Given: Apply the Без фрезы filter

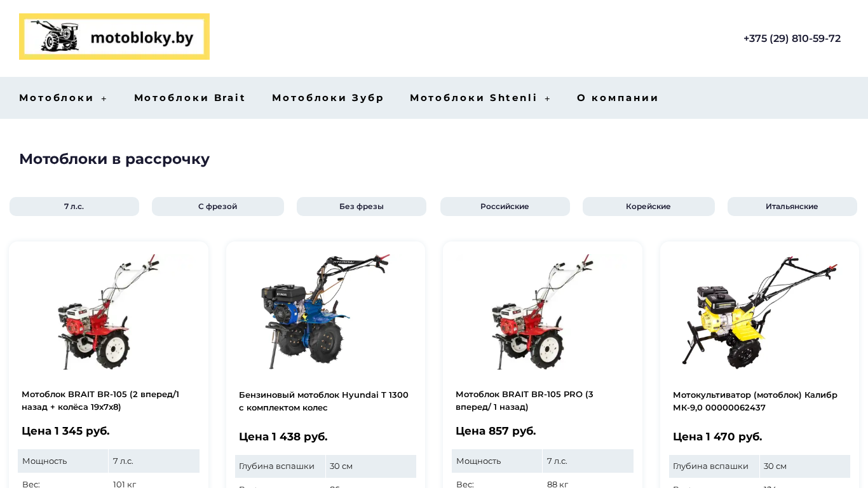Looking at the screenshot, I should [362, 207].
